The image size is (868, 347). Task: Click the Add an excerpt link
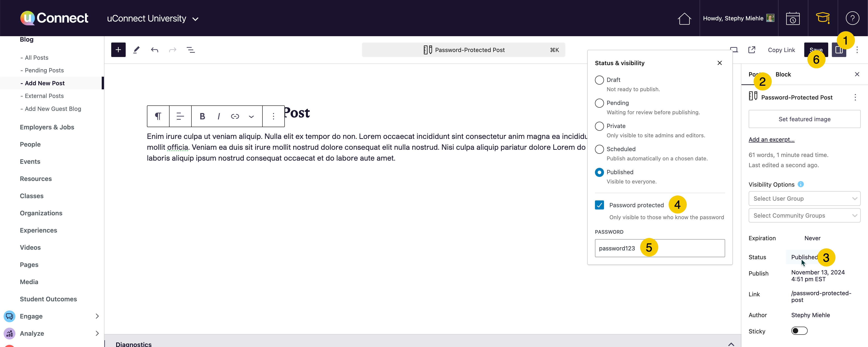click(771, 140)
